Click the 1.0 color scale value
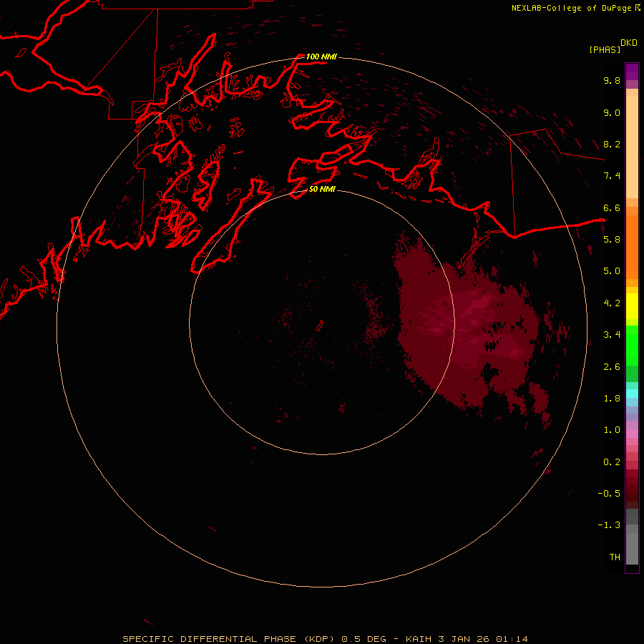The width and height of the screenshot is (644, 644). pyautogui.click(x=612, y=429)
